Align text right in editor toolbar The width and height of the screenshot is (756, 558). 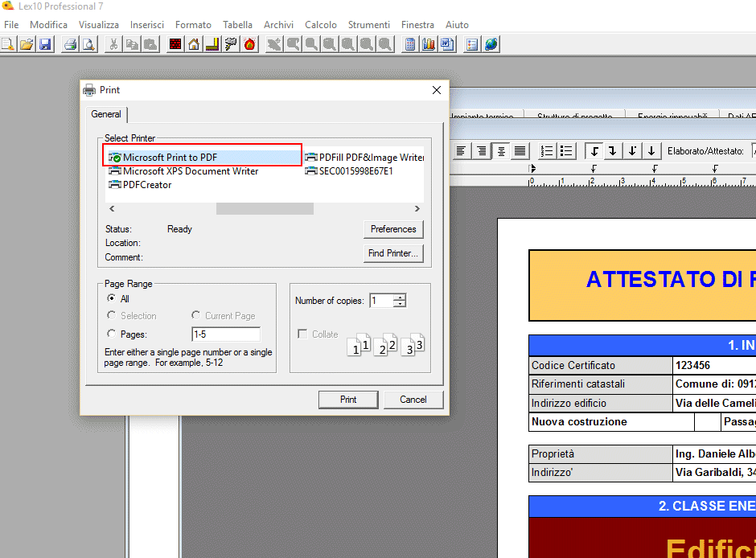click(481, 151)
